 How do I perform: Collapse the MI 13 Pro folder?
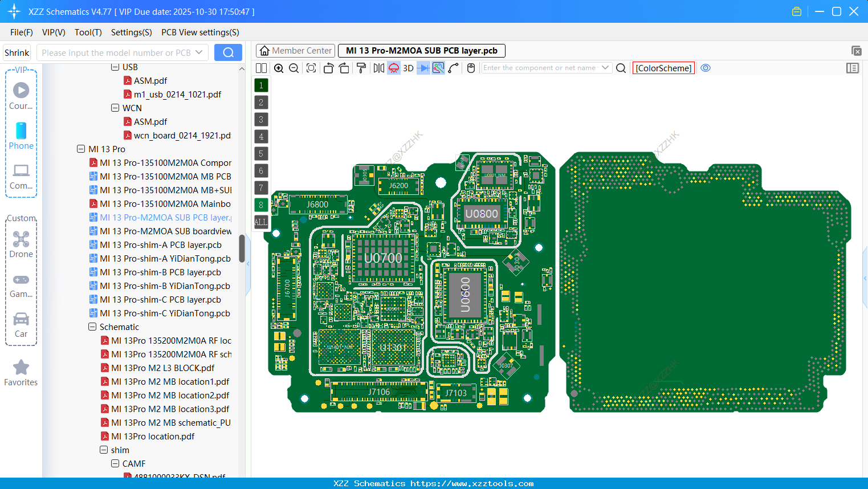81,149
